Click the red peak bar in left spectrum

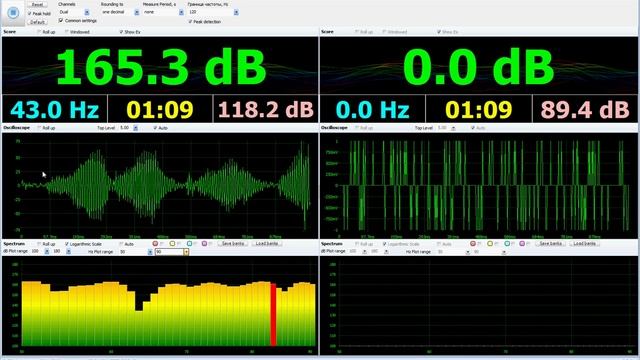pos(273,315)
